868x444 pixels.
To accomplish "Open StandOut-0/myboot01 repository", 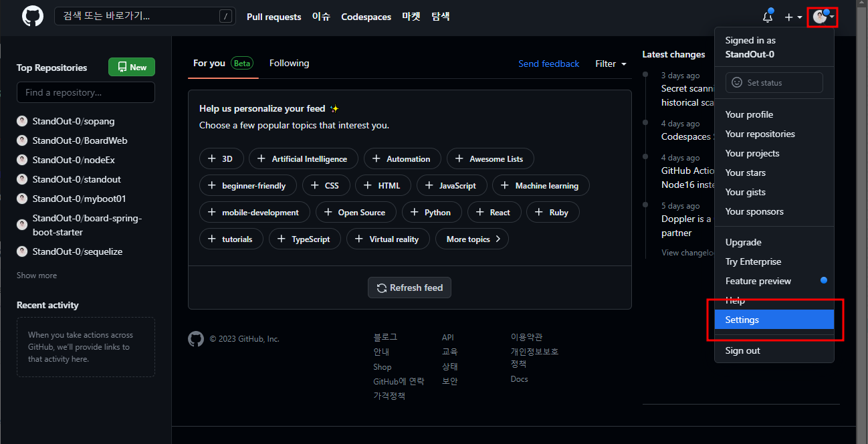I will pyautogui.click(x=80, y=199).
